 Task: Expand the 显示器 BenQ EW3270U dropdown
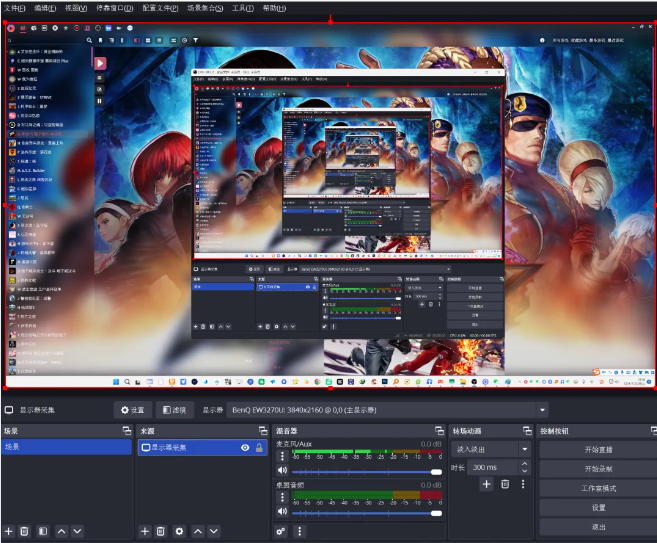click(x=543, y=410)
